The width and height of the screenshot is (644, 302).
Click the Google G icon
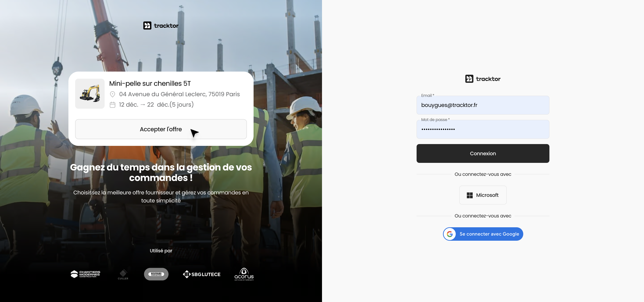pos(450,234)
